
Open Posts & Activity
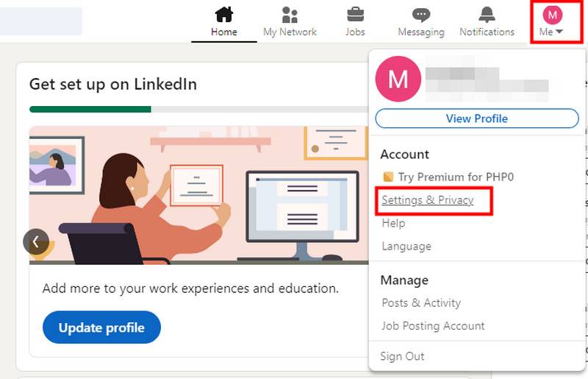click(421, 302)
